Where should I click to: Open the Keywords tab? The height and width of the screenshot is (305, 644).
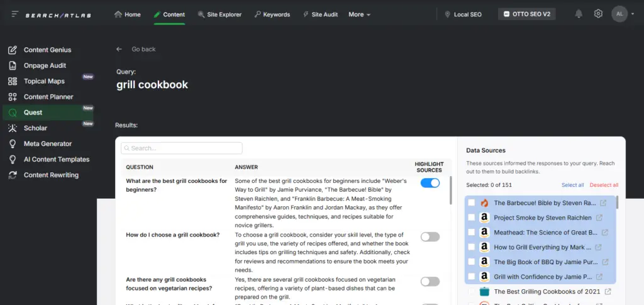click(x=272, y=14)
